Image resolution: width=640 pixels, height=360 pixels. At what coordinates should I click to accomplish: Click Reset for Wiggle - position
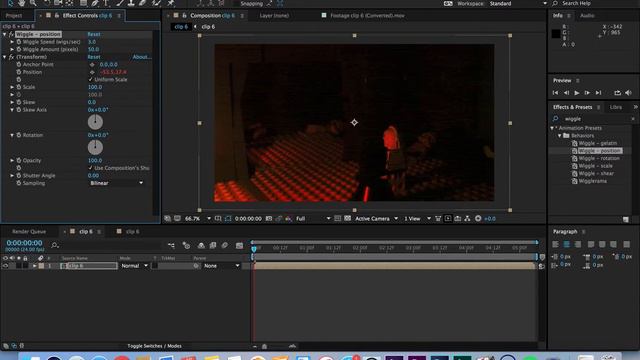94,34
